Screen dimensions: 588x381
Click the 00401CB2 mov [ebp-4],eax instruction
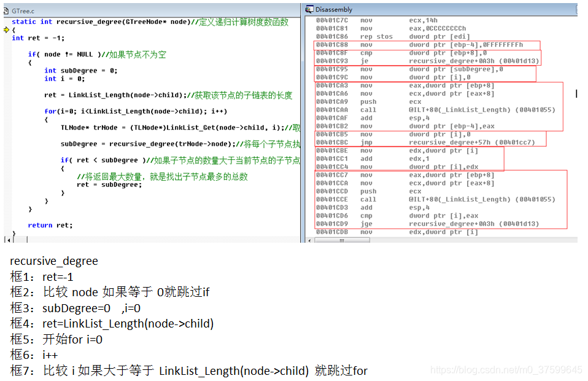click(x=405, y=126)
